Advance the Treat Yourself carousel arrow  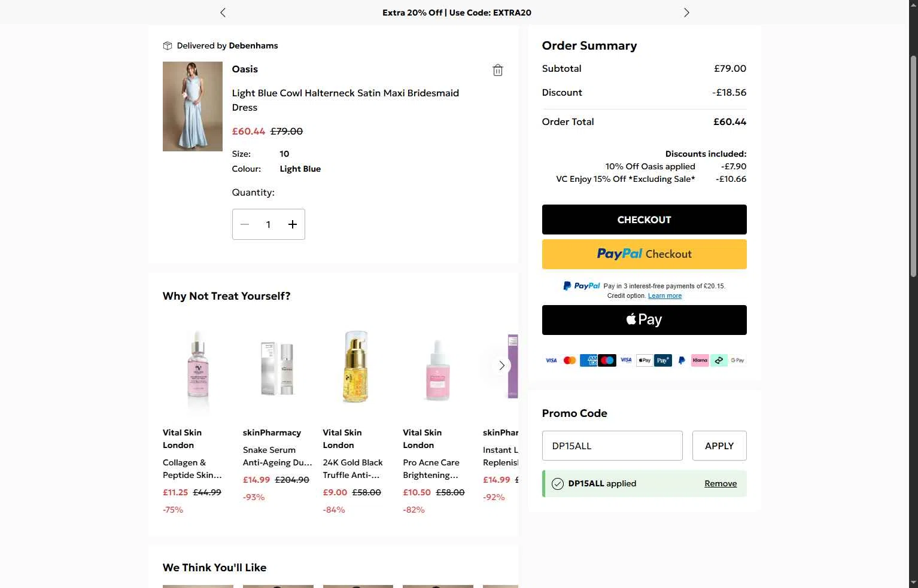(x=501, y=365)
